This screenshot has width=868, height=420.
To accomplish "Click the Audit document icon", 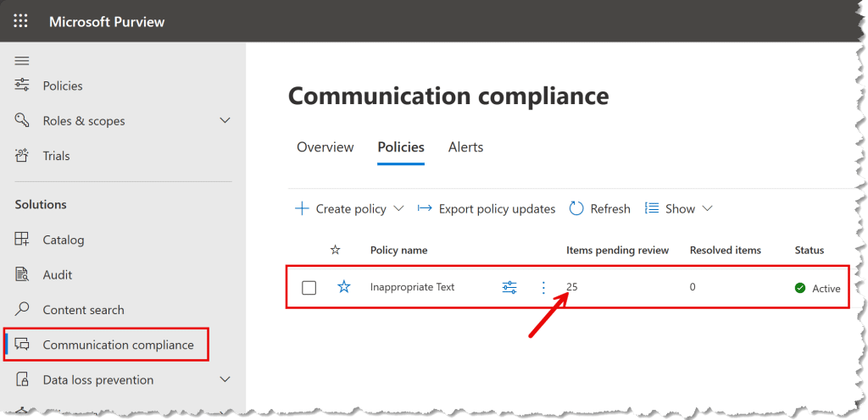I will pyautogui.click(x=22, y=274).
